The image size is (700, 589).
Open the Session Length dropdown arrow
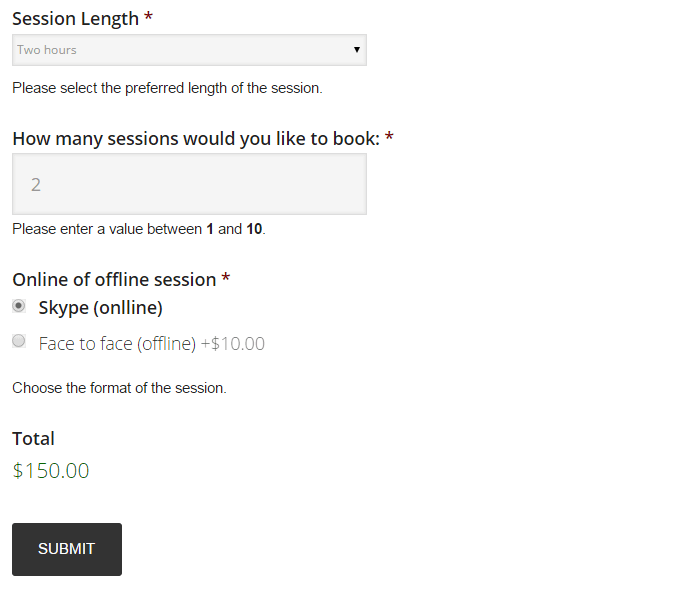click(357, 50)
